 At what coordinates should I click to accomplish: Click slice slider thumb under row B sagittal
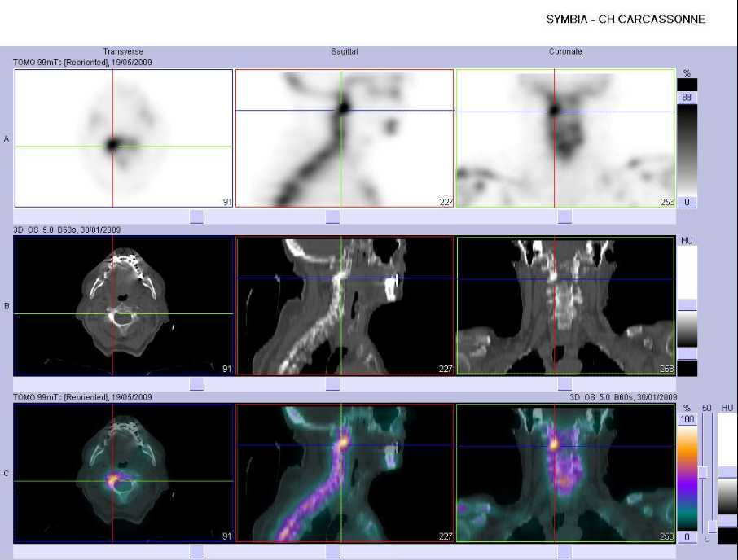(332, 383)
